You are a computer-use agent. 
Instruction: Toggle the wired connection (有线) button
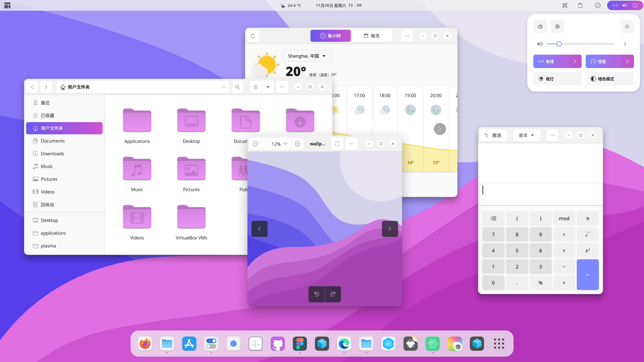(551, 61)
